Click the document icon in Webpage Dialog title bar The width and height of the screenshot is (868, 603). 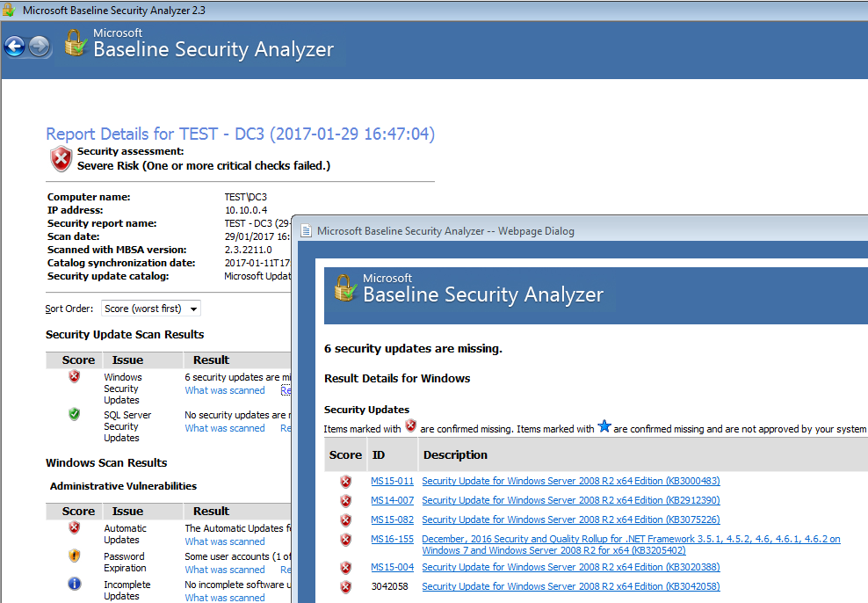point(306,231)
